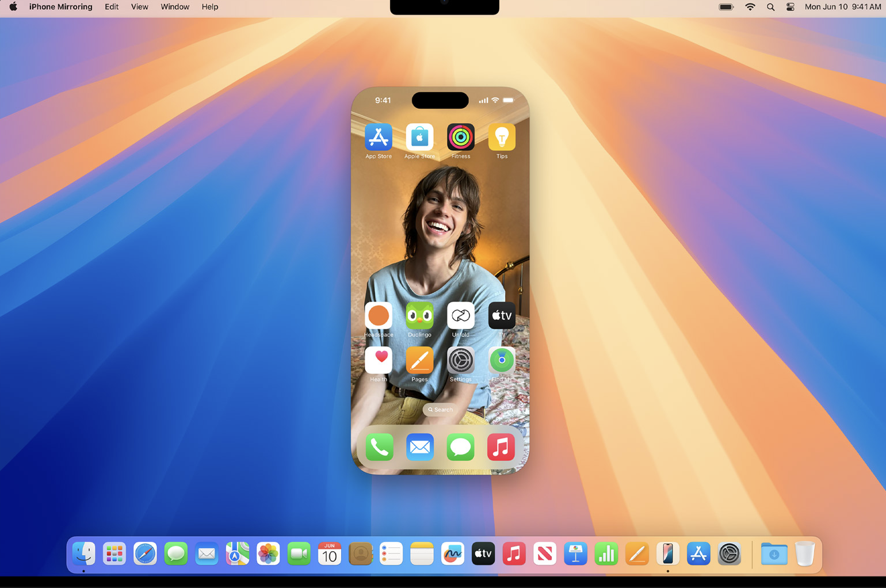This screenshot has height=588, width=886.
Task: Open Music in the Mac Dock
Action: tap(514, 554)
